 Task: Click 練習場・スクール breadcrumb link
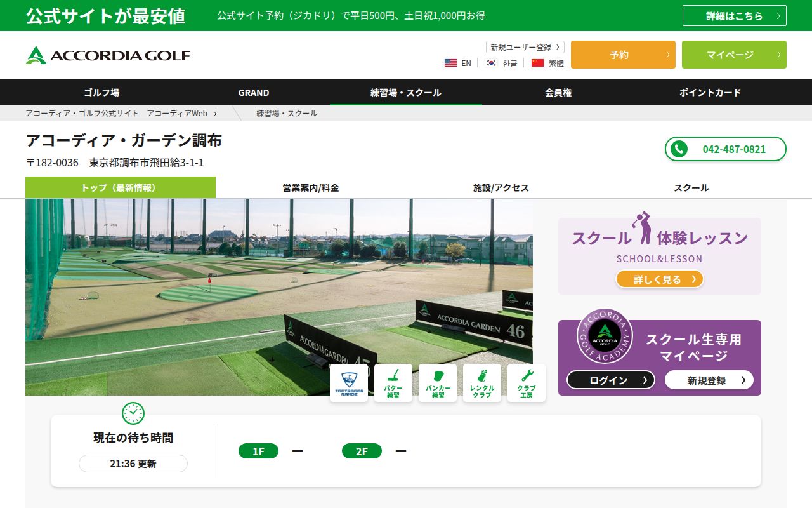click(x=287, y=113)
